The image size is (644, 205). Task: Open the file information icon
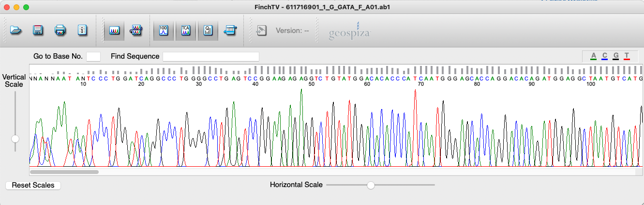coord(82,31)
